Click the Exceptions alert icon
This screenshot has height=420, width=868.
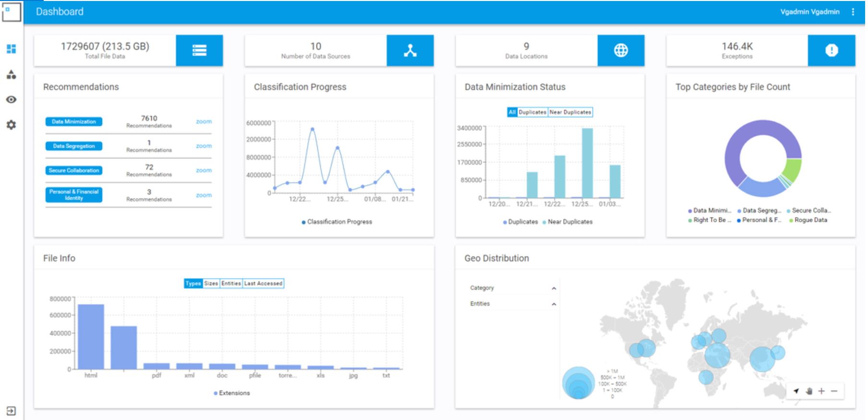click(x=832, y=50)
